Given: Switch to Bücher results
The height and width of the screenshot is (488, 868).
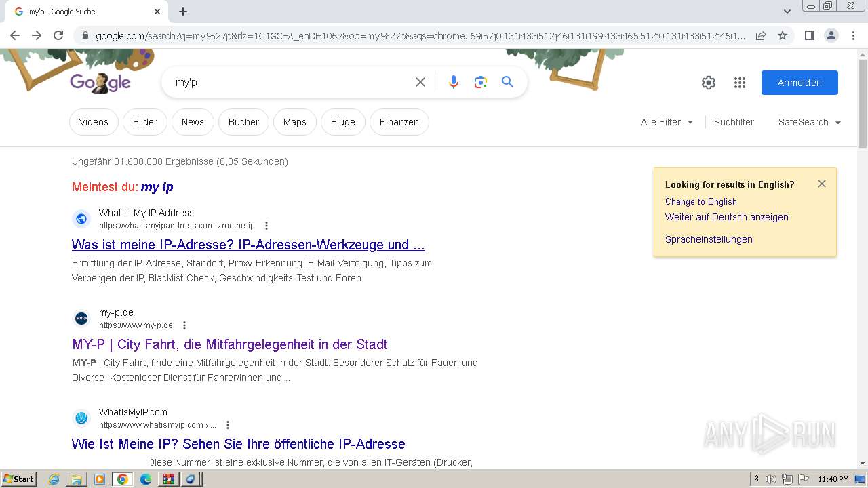Looking at the screenshot, I should tap(243, 122).
